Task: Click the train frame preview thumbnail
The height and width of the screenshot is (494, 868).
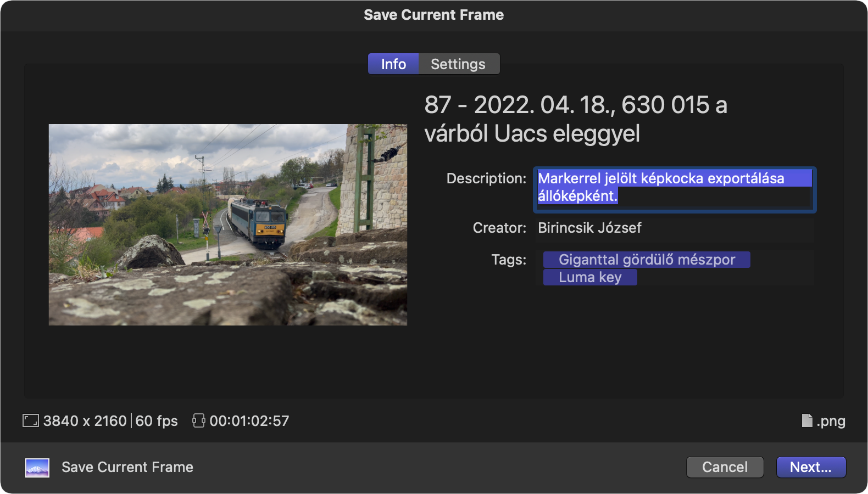Action: tap(228, 224)
